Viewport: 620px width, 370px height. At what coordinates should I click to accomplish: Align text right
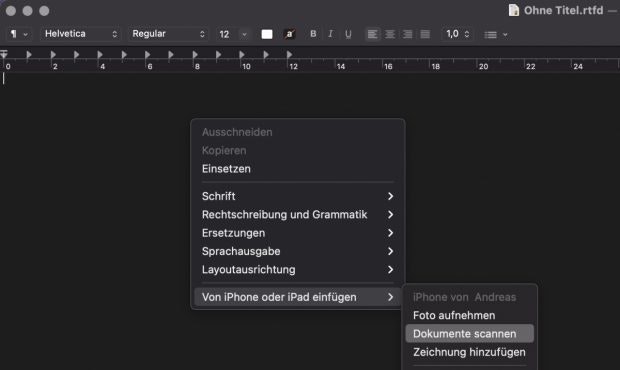pyautogui.click(x=407, y=34)
